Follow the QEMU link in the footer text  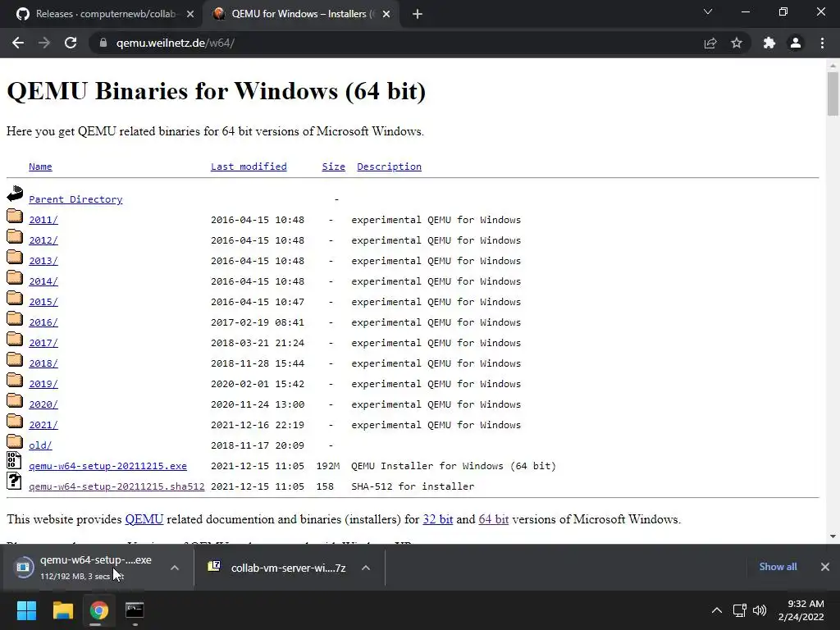point(144,519)
